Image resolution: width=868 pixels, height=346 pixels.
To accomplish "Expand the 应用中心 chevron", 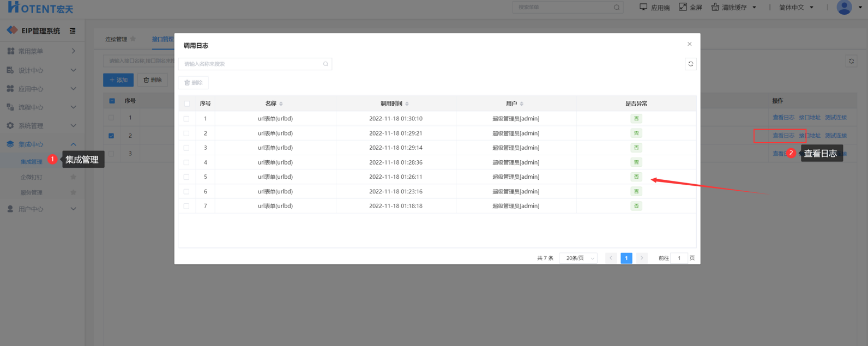I will pos(74,89).
